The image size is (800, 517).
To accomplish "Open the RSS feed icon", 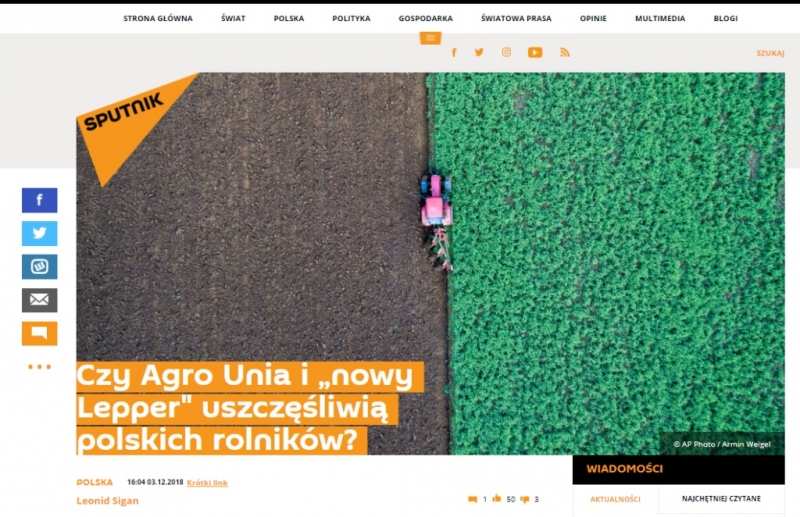I will pos(564,52).
